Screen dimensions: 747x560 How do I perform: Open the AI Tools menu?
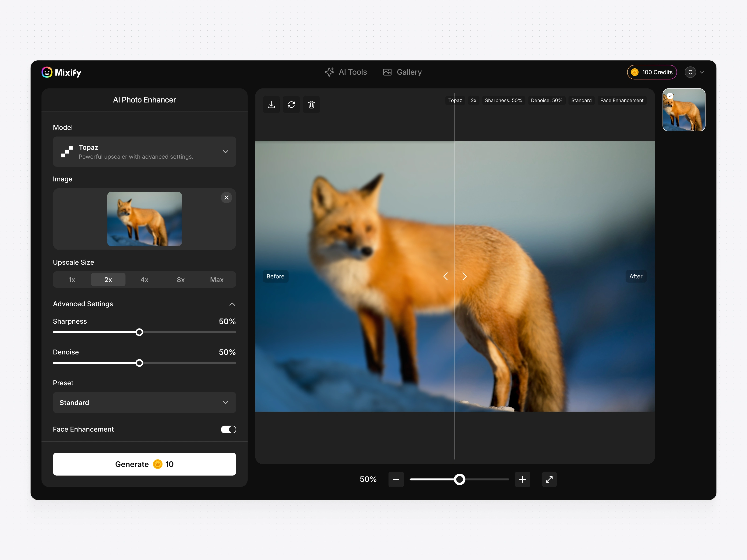(x=346, y=72)
